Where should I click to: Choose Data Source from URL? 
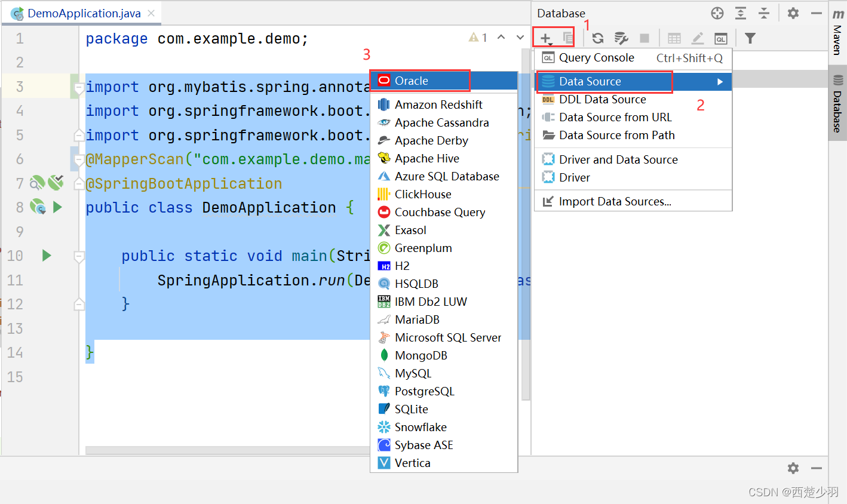[633, 118]
